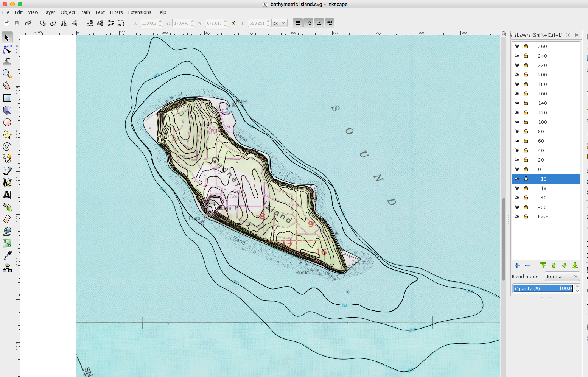The width and height of the screenshot is (588, 377).
Task: Select the Eraser tool
Action: pyautogui.click(x=7, y=219)
